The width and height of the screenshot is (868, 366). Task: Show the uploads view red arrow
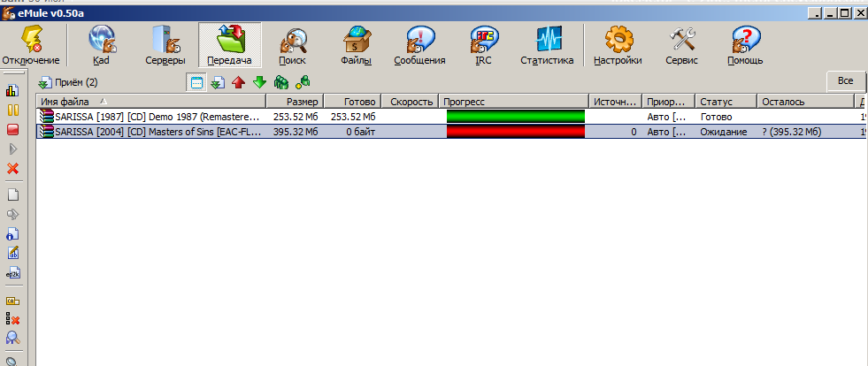click(239, 83)
